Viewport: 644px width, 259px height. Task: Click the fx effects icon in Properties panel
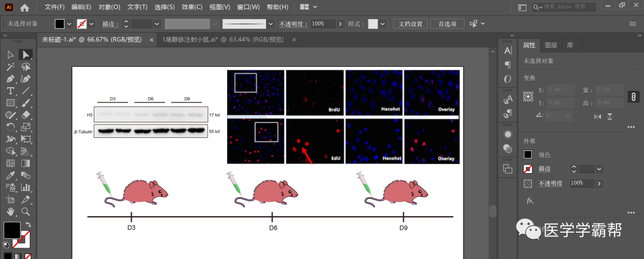coord(530,201)
